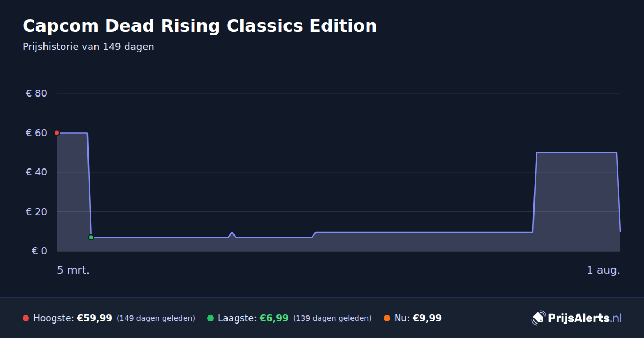Click the € 80 axis label
Screen dimensions: 644x338
click(36, 93)
